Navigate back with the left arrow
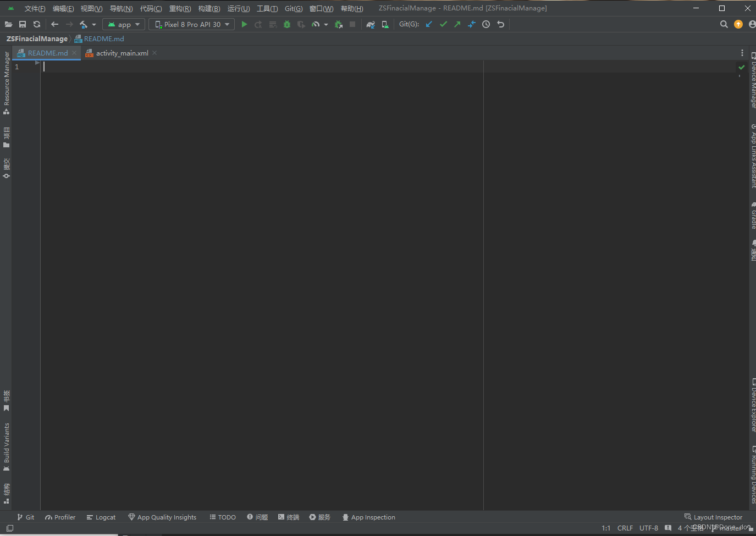756x536 pixels. click(x=54, y=24)
